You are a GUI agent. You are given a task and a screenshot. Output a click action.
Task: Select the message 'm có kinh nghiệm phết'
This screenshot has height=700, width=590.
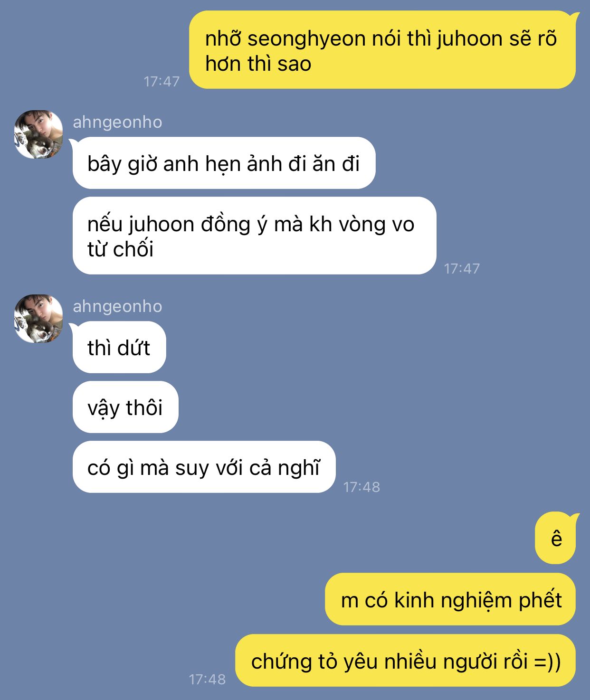point(450,599)
